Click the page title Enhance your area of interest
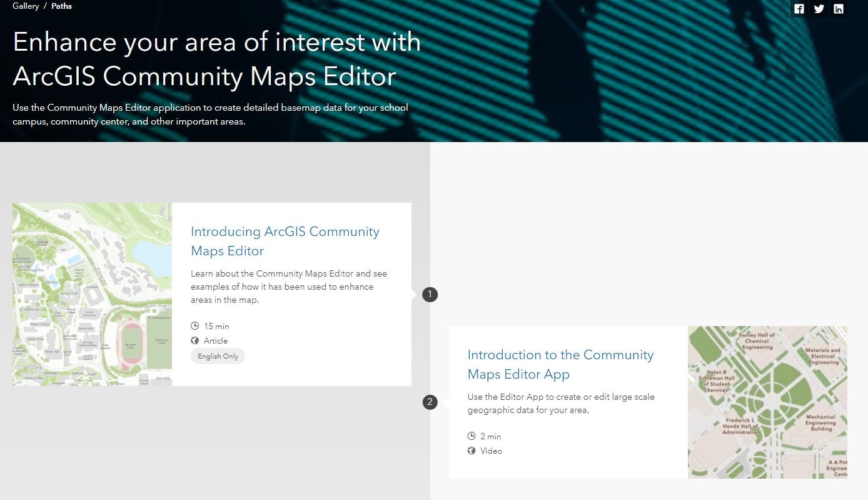 click(x=217, y=59)
